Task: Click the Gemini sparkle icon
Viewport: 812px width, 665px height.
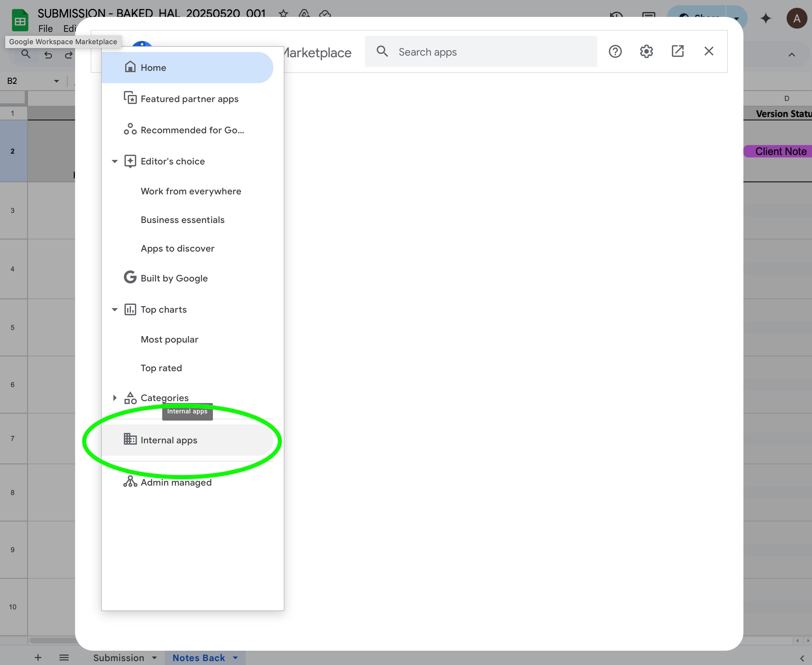Action: coord(765,19)
